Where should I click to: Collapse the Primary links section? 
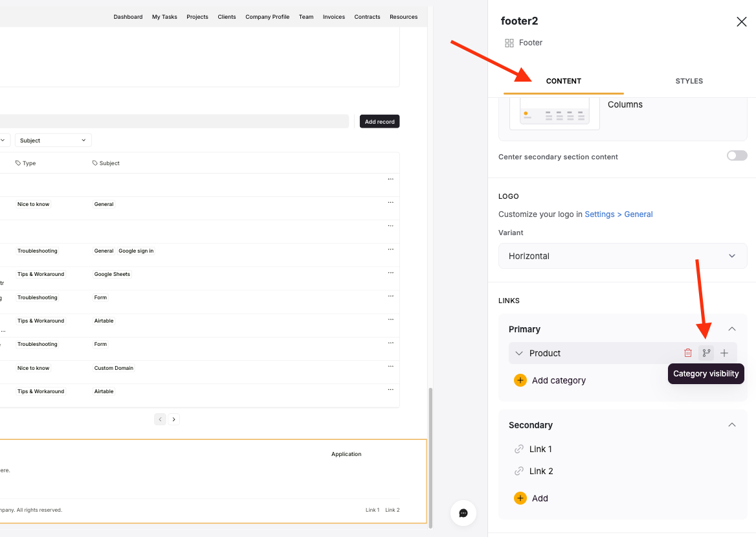pyautogui.click(x=732, y=329)
